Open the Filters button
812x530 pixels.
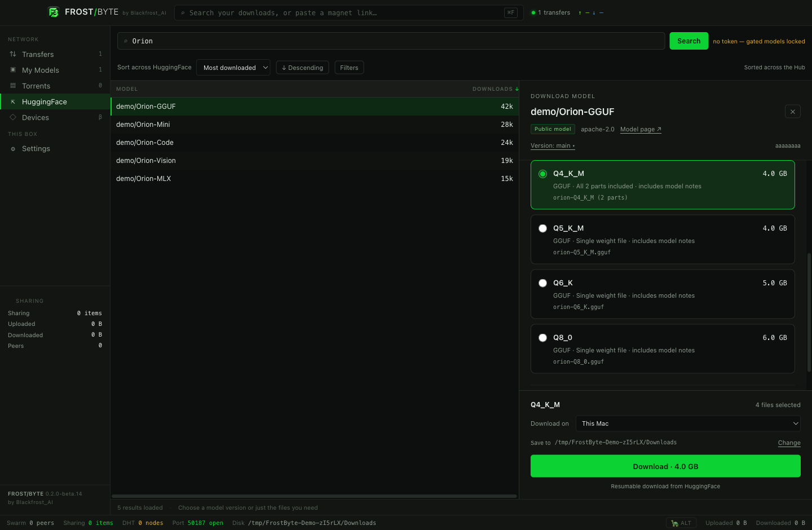(x=349, y=68)
